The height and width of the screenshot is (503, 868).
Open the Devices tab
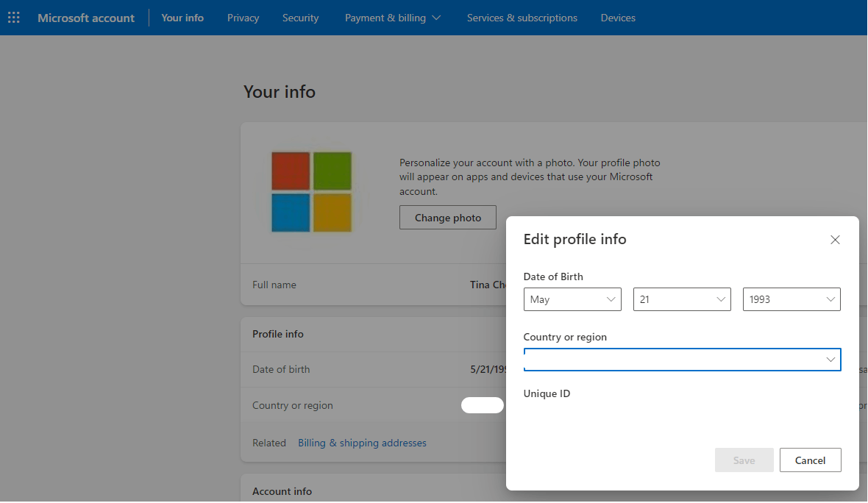(618, 18)
